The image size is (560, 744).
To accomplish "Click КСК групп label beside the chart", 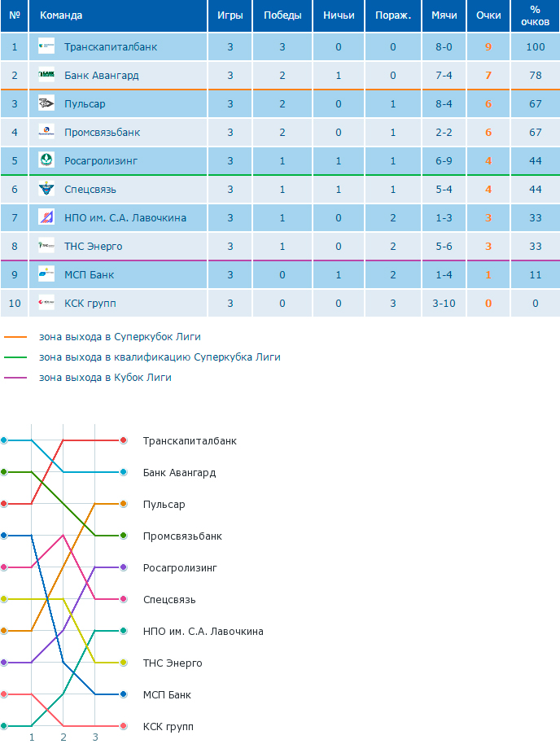I will [168, 727].
